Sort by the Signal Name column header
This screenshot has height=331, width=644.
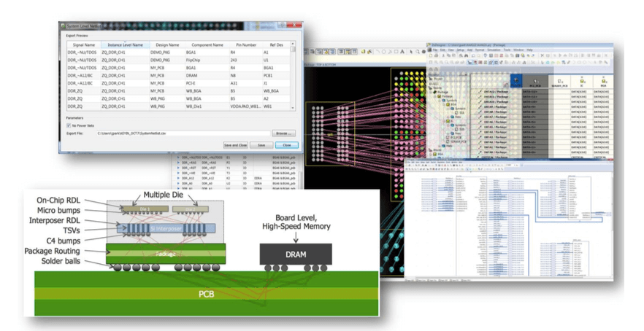(80, 45)
